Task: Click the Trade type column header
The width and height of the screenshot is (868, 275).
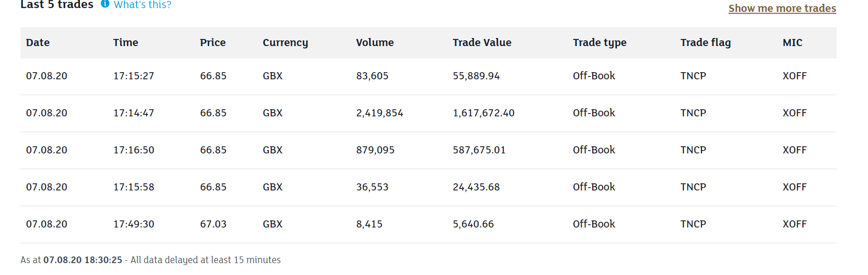Action: coord(599,43)
